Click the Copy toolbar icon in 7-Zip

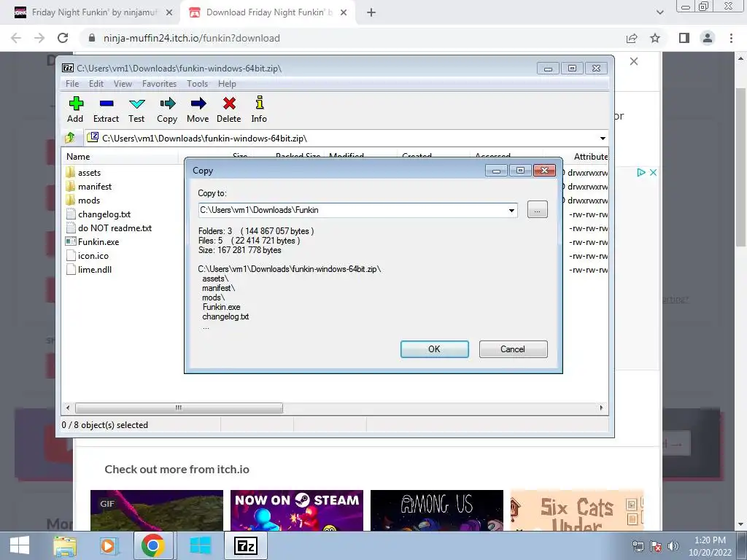[167, 109]
